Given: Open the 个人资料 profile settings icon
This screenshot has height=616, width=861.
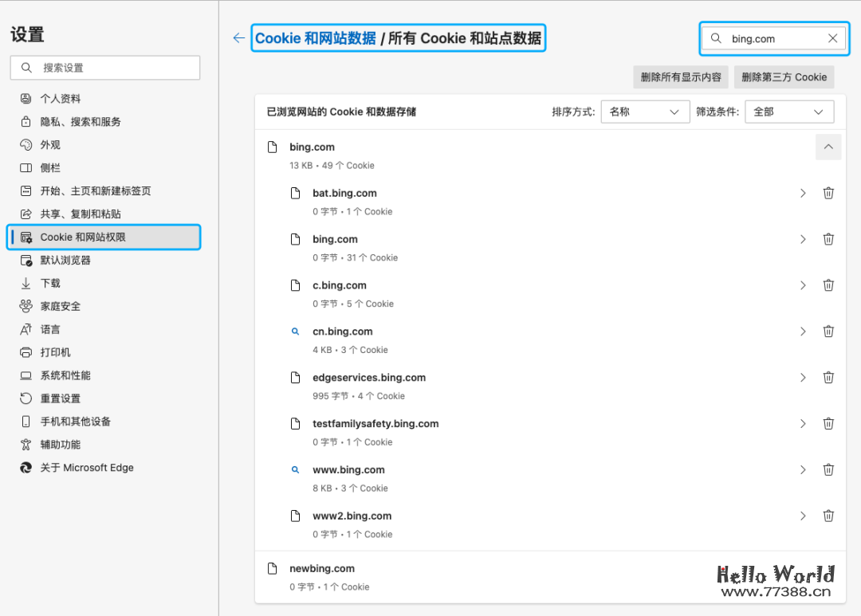Looking at the screenshot, I should 26,98.
